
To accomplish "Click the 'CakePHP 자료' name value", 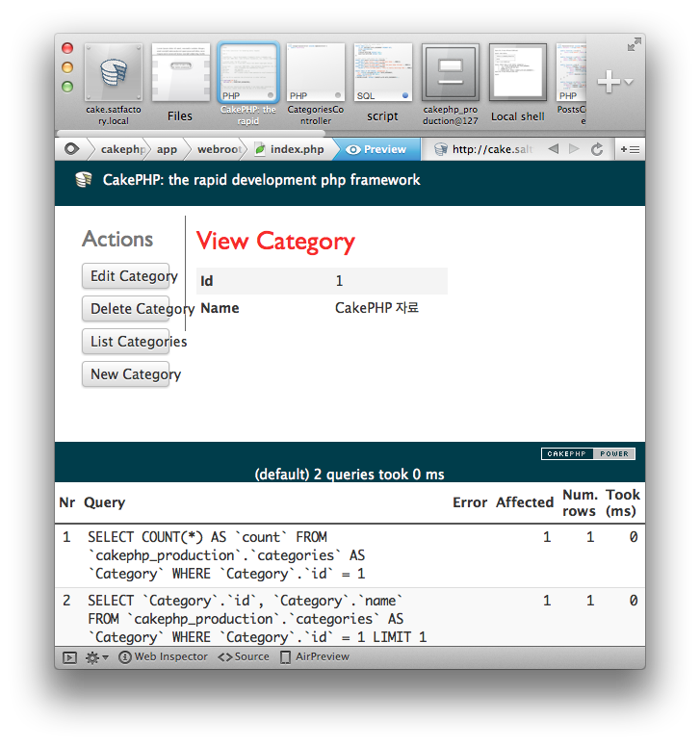I will (376, 308).
